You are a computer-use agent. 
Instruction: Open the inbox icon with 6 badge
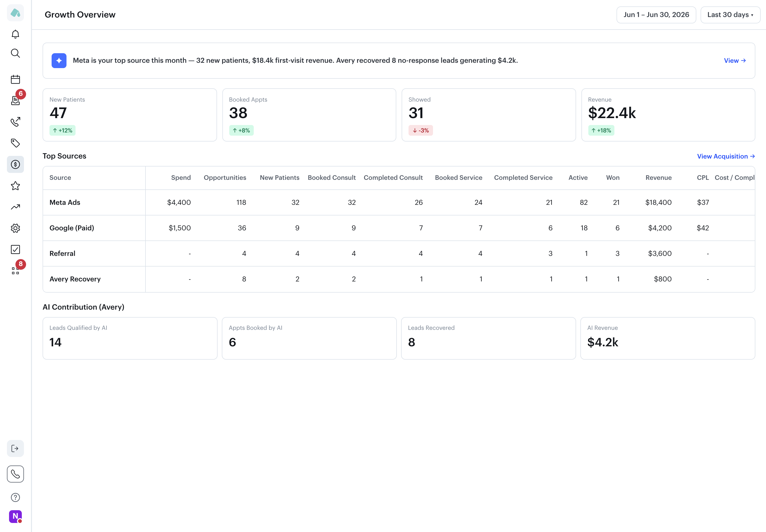pos(15,100)
